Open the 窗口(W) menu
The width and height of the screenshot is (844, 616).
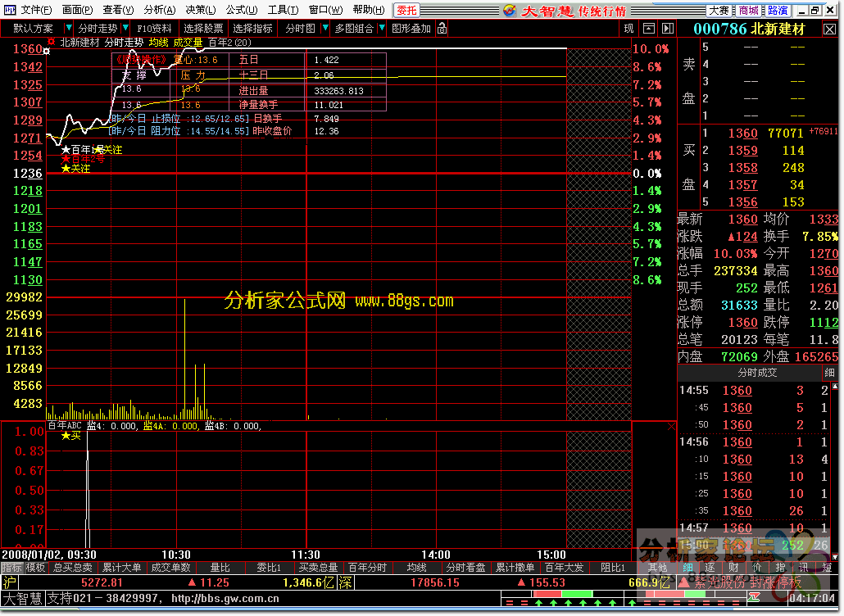(x=325, y=10)
